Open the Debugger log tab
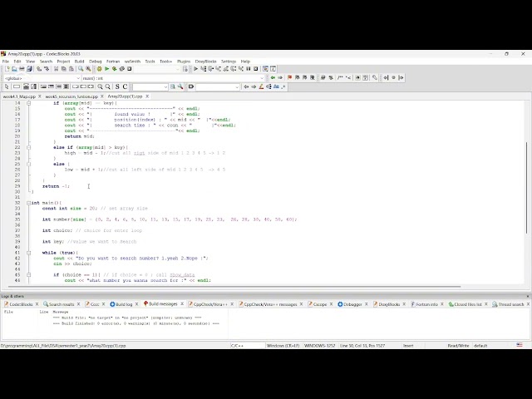This screenshot has width=532, height=399. (x=350, y=304)
